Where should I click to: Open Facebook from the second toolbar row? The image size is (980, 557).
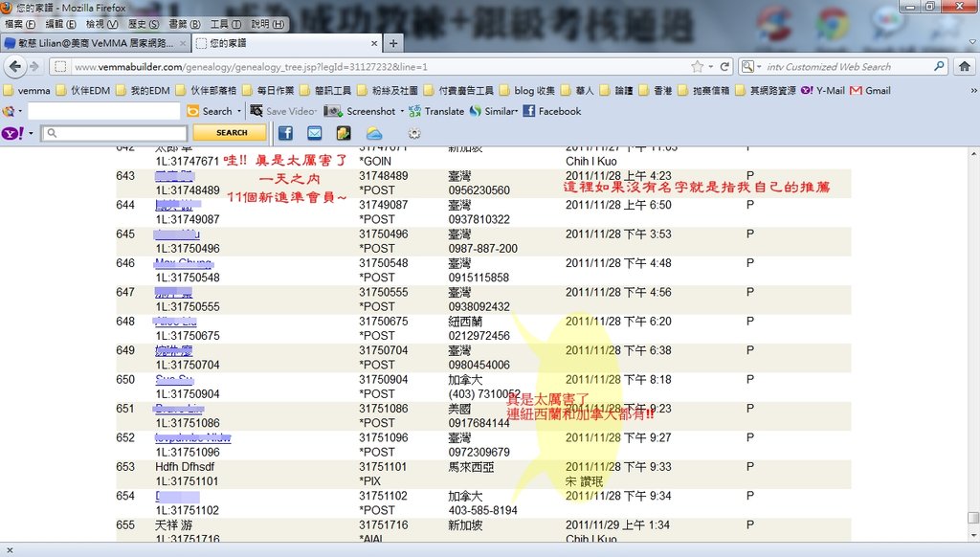[x=552, y=111]
